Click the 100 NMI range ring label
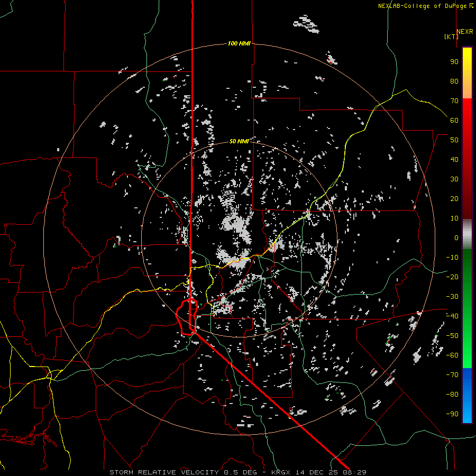This screenshot has height=476, width=476. (239, 44)
